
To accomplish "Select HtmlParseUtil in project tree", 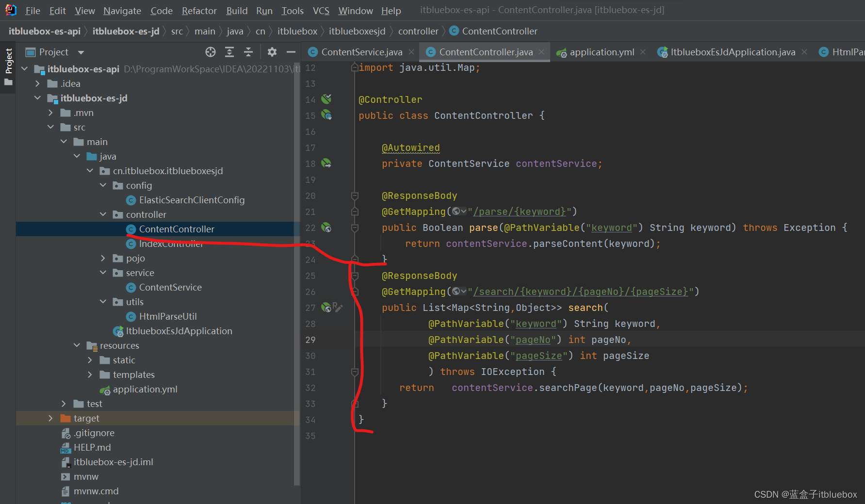I will pos(168,316).
